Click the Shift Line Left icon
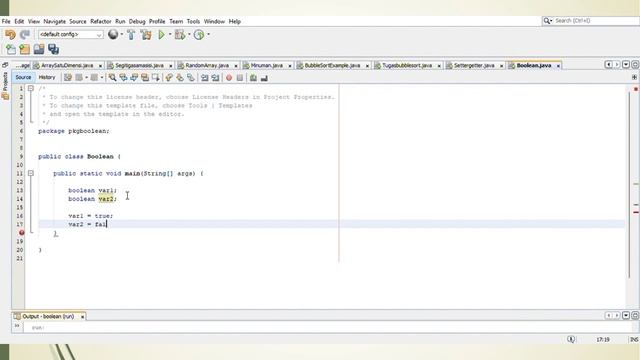The width and height of the screenshot is (640, 360). pyautogui.click(x=204, y=78)
